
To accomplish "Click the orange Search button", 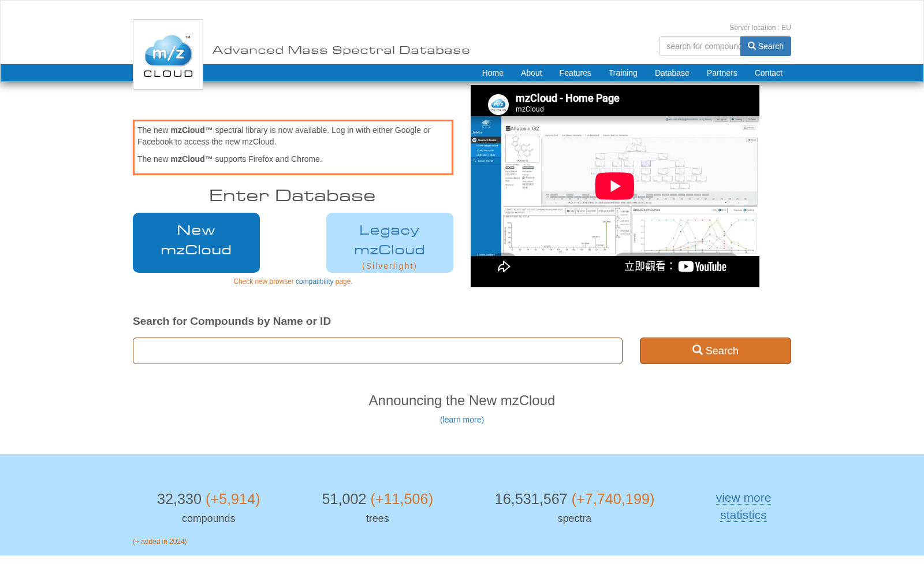I will (x=716, y=351).
